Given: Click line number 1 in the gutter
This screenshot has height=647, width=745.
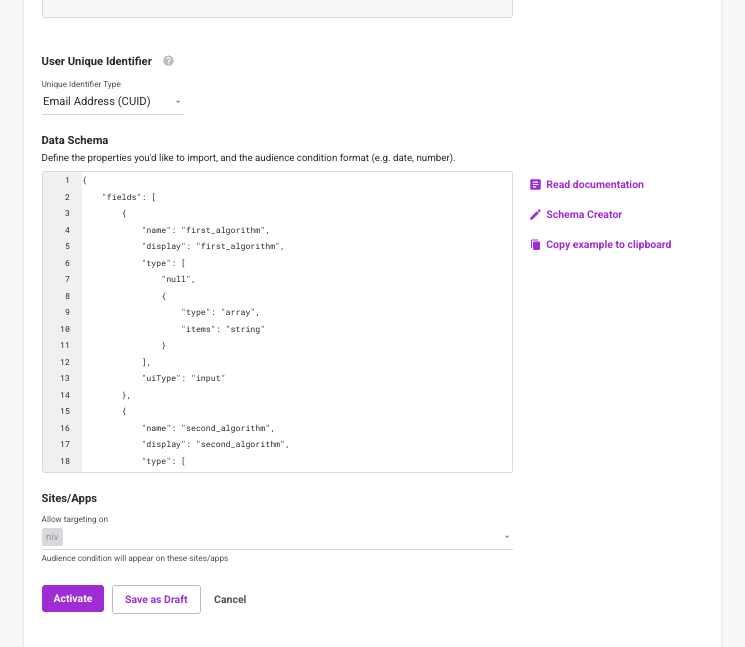Looking at the screenshot, I should click(x=67, y=180).
